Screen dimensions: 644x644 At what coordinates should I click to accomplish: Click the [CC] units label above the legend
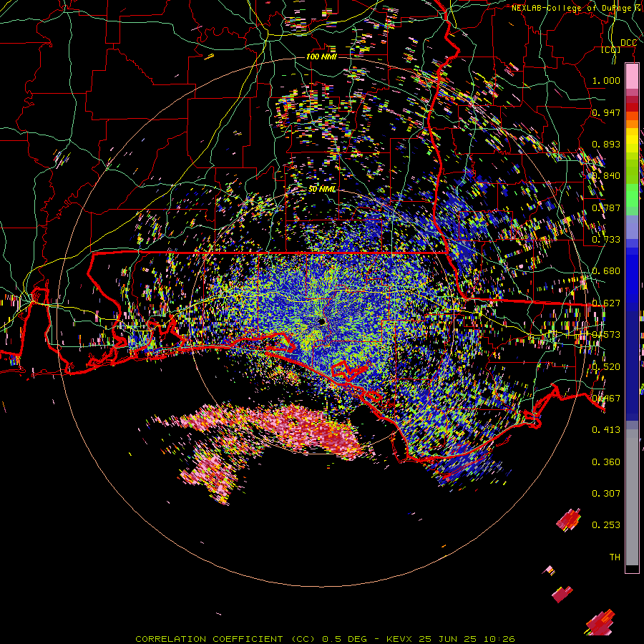[611, 49]
